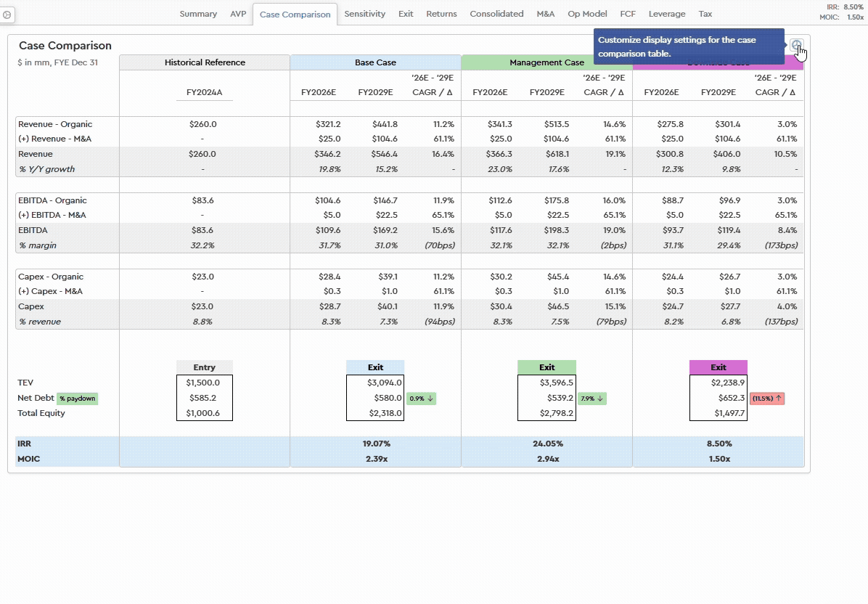Go to the M&A tab

[x=545, y=14]
